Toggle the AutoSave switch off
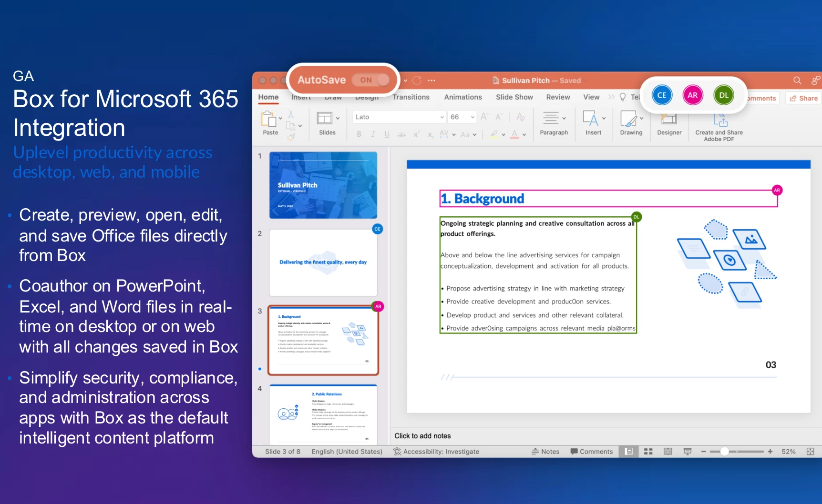The width and height of the screenshot is (822, 504). 371,80
